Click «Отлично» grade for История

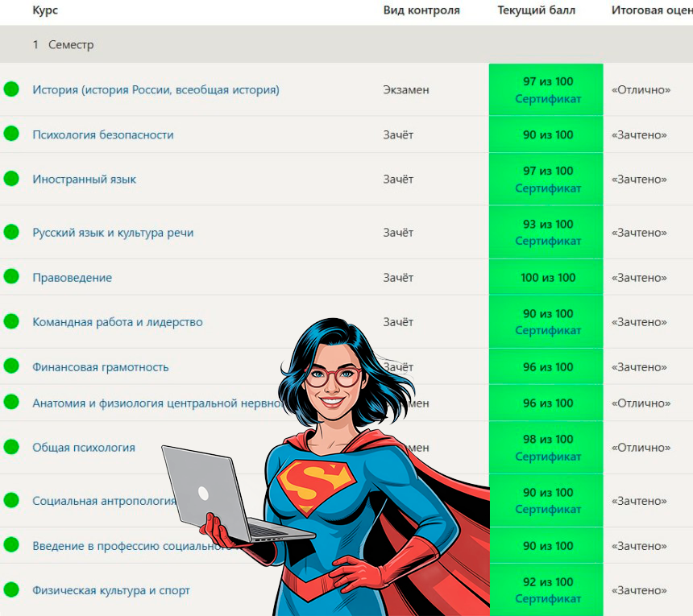(641, 89)
